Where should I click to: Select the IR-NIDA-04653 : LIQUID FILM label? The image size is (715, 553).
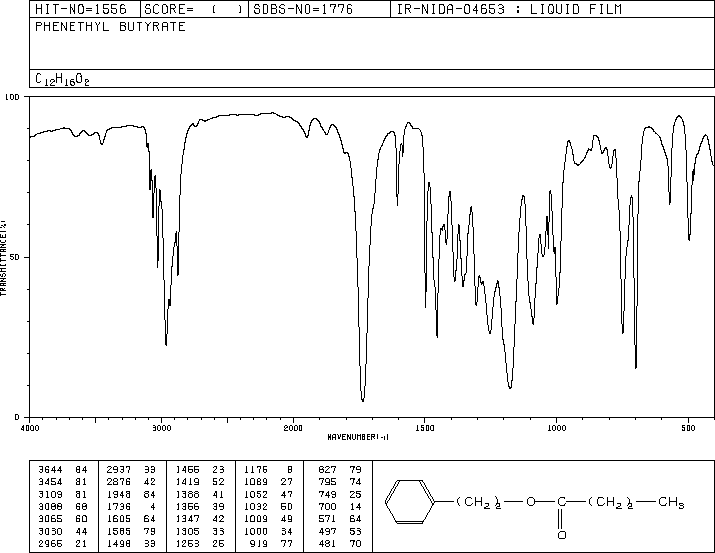(509, 9)
